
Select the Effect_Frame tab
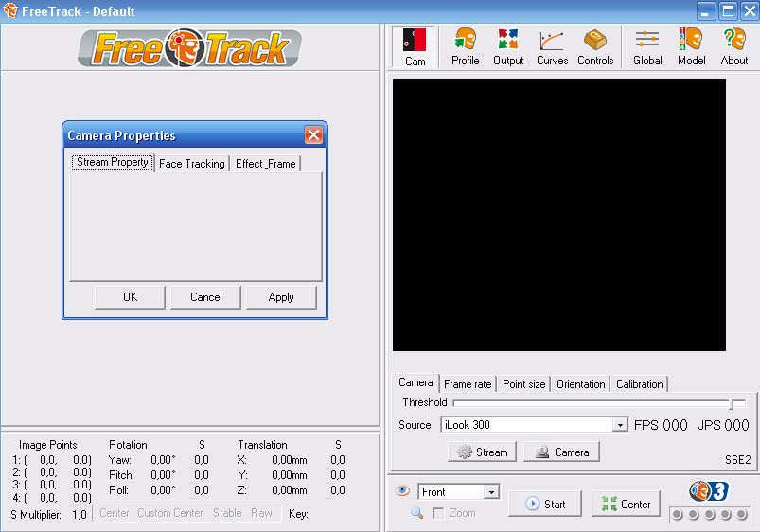pos(266,164)
